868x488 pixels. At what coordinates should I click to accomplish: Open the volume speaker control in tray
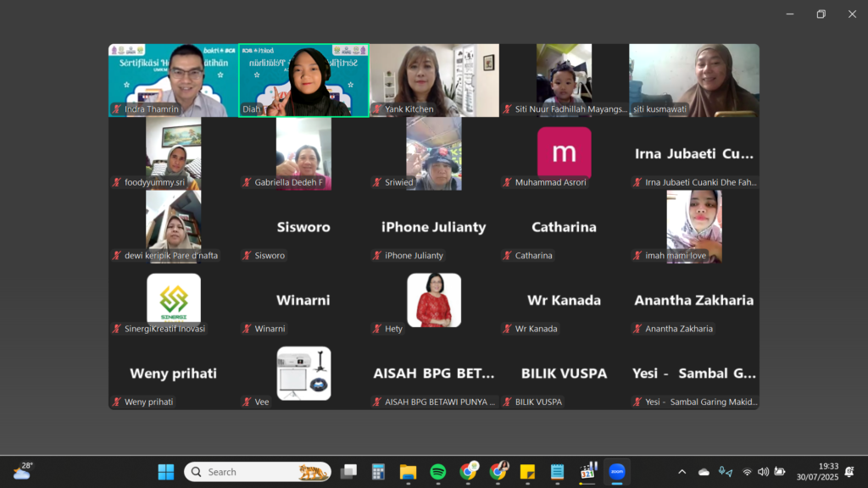[x=763, y=472]
